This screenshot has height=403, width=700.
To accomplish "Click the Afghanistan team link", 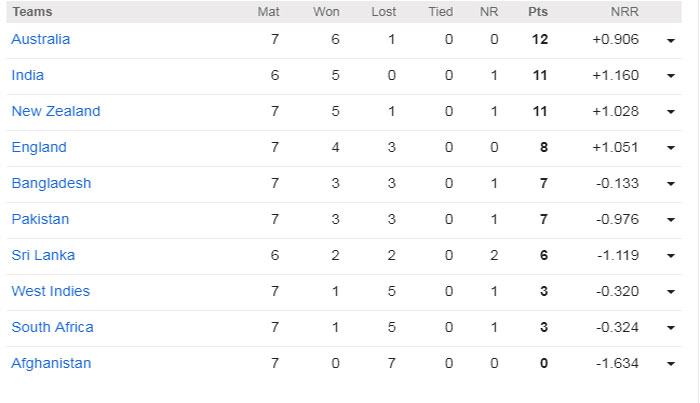I will (51, 363).
